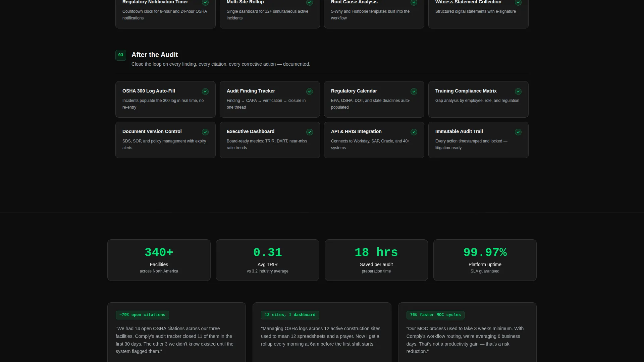Click the 99.97% platform uptime value

(x=485, y=252)
